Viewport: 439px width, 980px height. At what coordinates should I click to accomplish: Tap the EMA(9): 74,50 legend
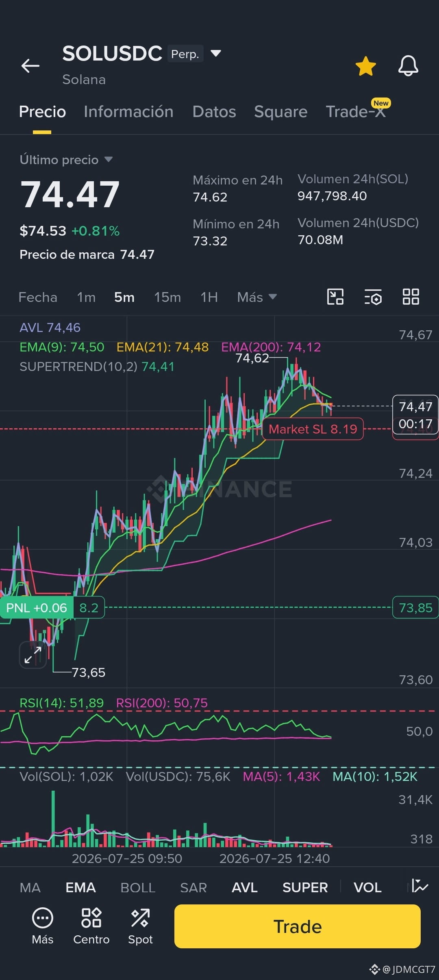pyautogui.click(x=62, y=347)
